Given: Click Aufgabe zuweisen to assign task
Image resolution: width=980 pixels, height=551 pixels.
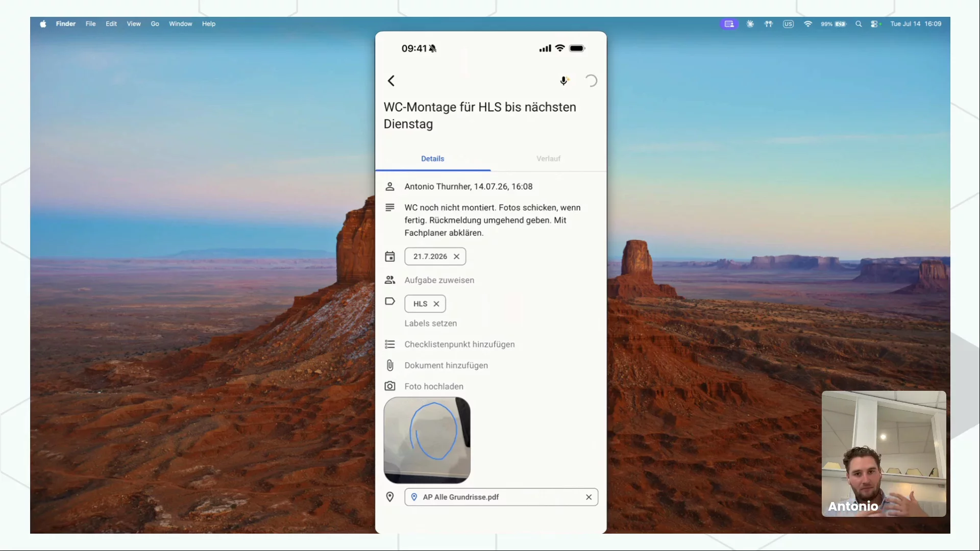Looking at the screenshot, I should point(439,280).
